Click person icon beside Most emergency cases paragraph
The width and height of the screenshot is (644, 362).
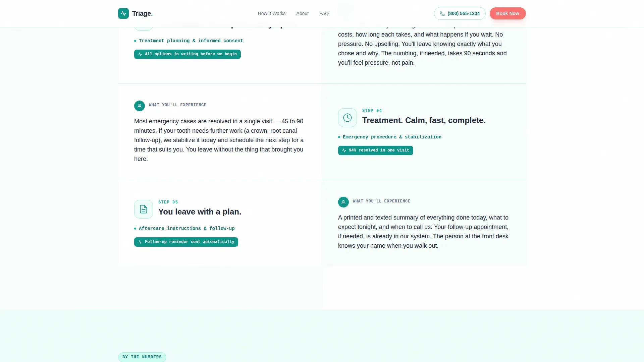coord(140,106)
